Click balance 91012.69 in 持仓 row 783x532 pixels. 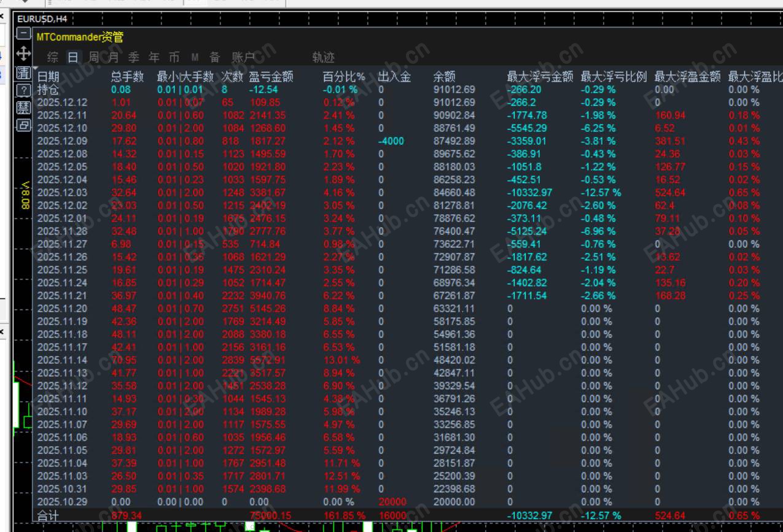coord(454,90)
